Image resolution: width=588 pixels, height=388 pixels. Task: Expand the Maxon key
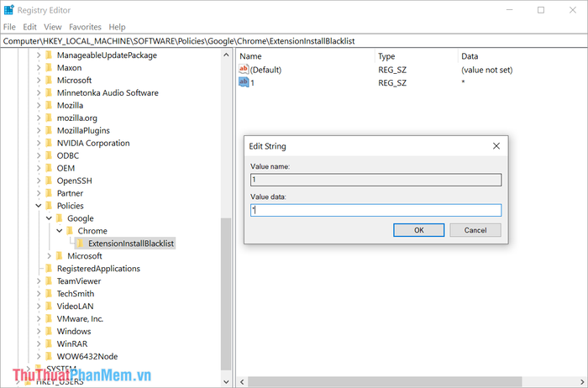pos(39,68)
